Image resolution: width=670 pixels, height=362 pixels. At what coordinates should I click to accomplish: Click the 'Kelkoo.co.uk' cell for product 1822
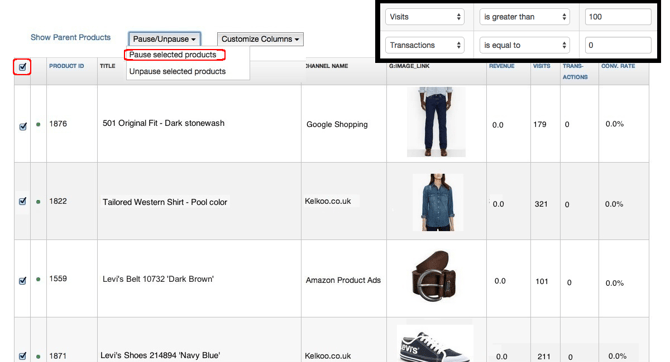[x=328, y=201]
